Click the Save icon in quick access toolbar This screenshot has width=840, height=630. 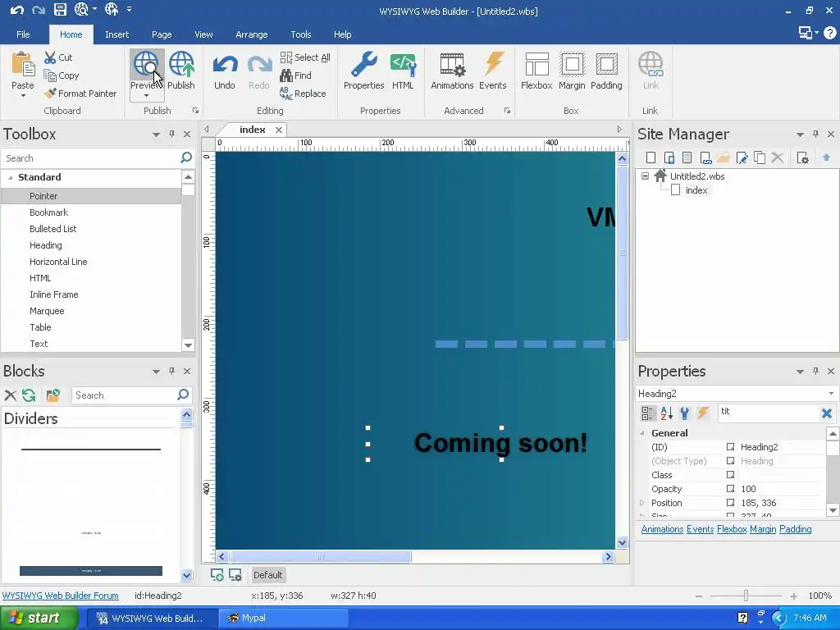click(60, 9)
